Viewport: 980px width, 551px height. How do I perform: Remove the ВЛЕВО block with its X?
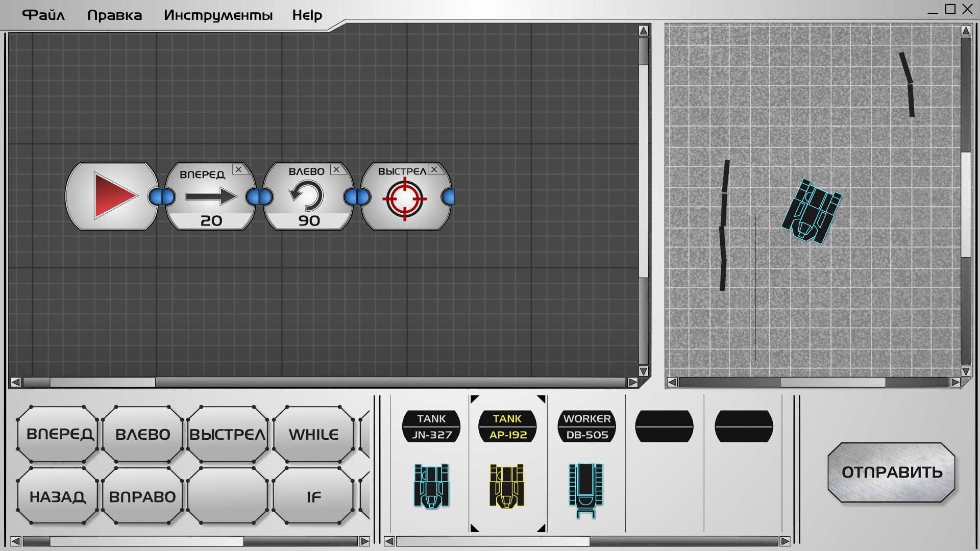[x=336, y=169]
